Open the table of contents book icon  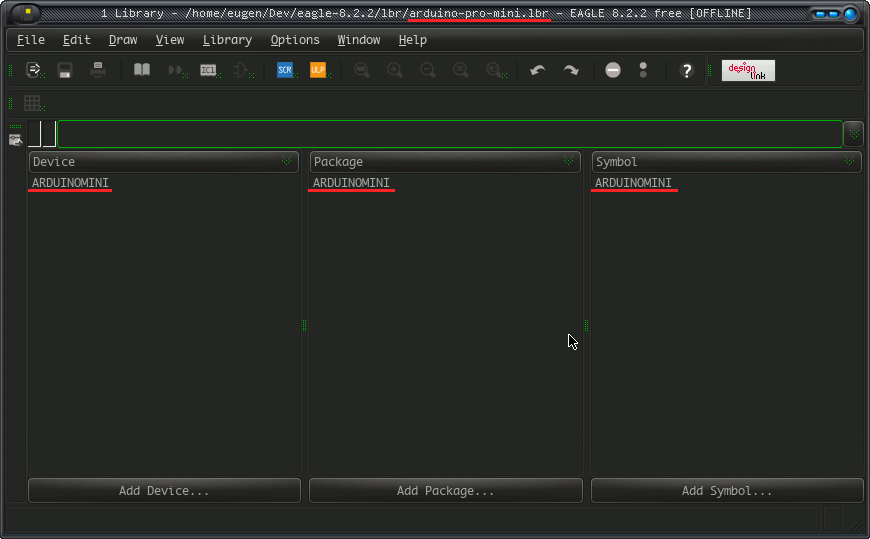[142, 69]
